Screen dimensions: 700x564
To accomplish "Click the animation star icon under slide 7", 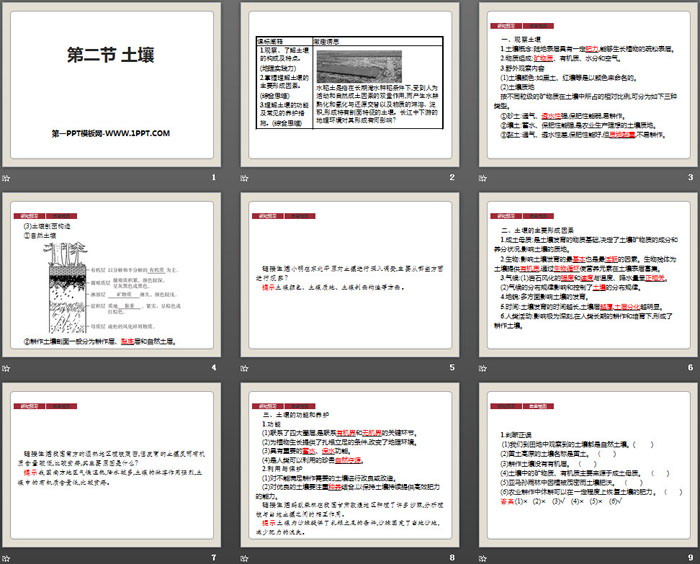I will point(6,558).
